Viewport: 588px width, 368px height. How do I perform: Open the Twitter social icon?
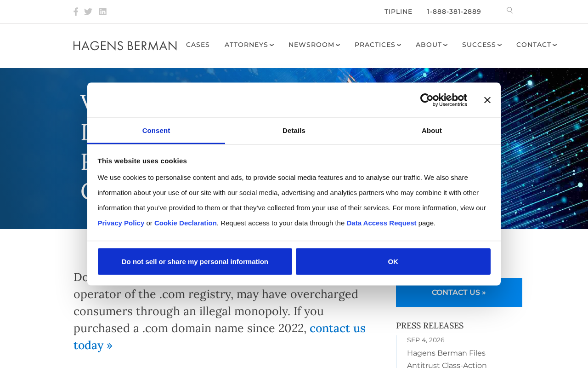point(88,11)
